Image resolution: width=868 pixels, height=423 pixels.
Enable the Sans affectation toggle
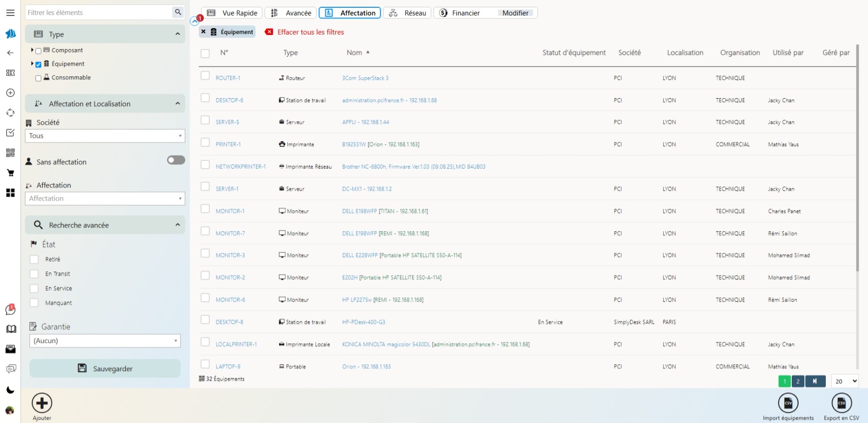(176, 160)
